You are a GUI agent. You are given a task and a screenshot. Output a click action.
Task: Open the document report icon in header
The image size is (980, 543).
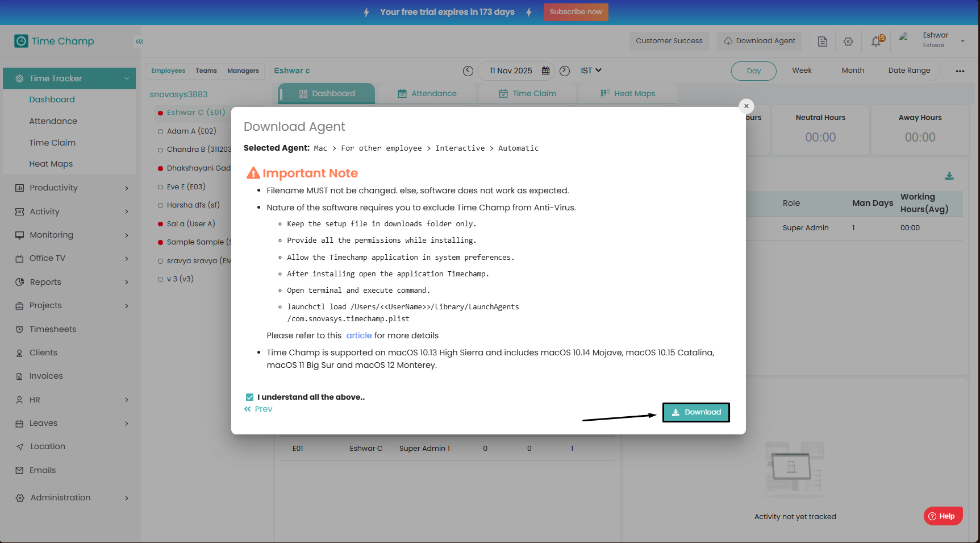[823, 41]
